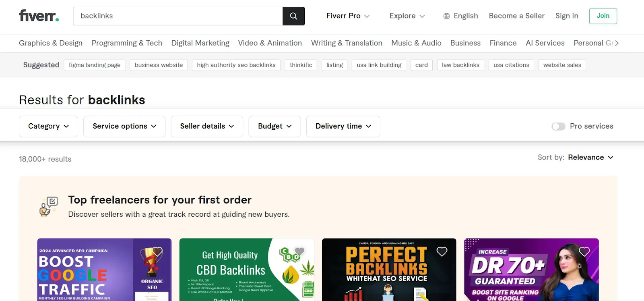
Task: Open DR 70+ Guaranteed gig thumbnail
Action: 531,270
